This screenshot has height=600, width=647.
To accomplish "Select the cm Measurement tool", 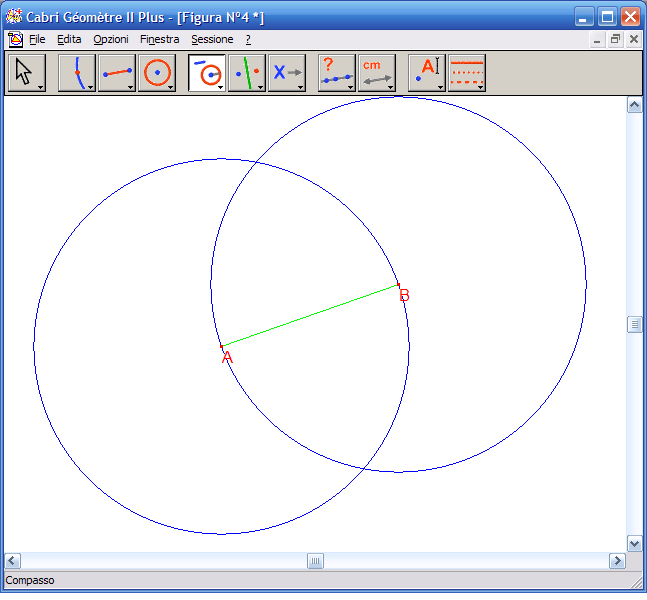I will (377, 73).
